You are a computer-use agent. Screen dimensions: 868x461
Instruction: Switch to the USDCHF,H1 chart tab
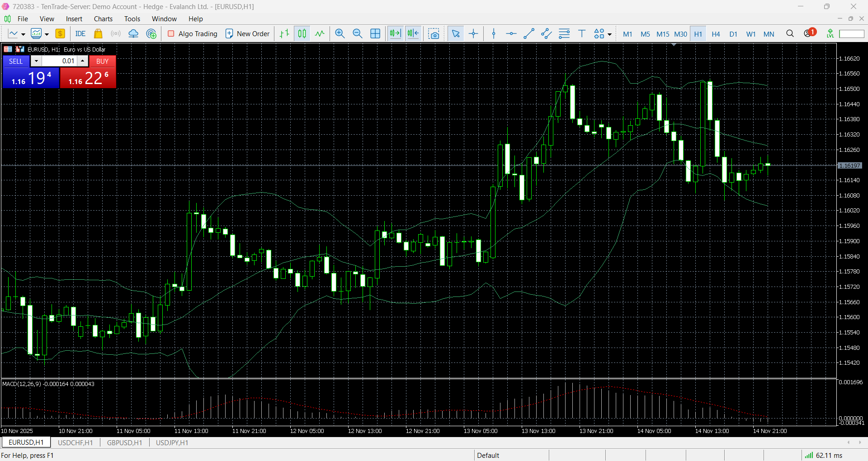click(x=75, y=442)
